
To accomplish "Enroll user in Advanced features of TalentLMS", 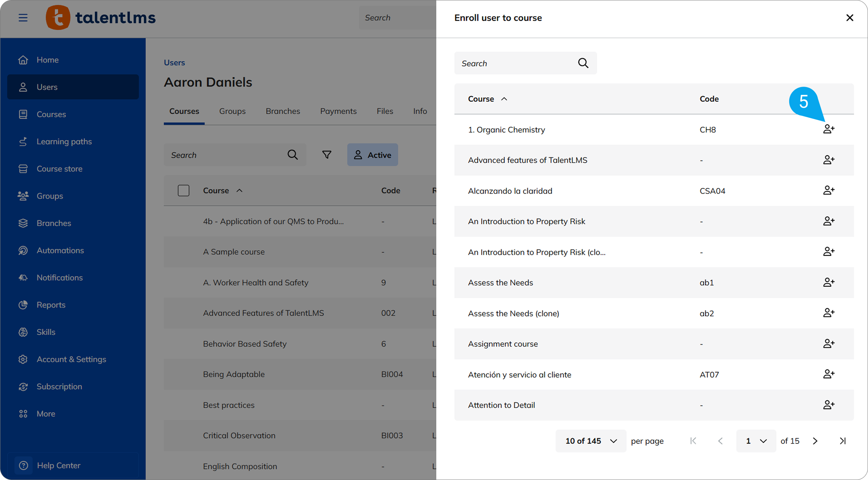I will 828,160.
